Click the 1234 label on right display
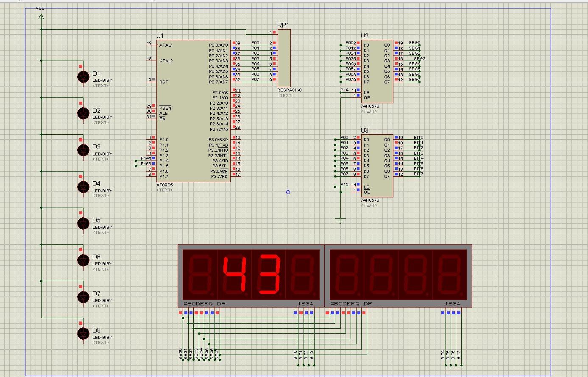The height and width of the screenshot is (377, 588). tap(453, 304)
